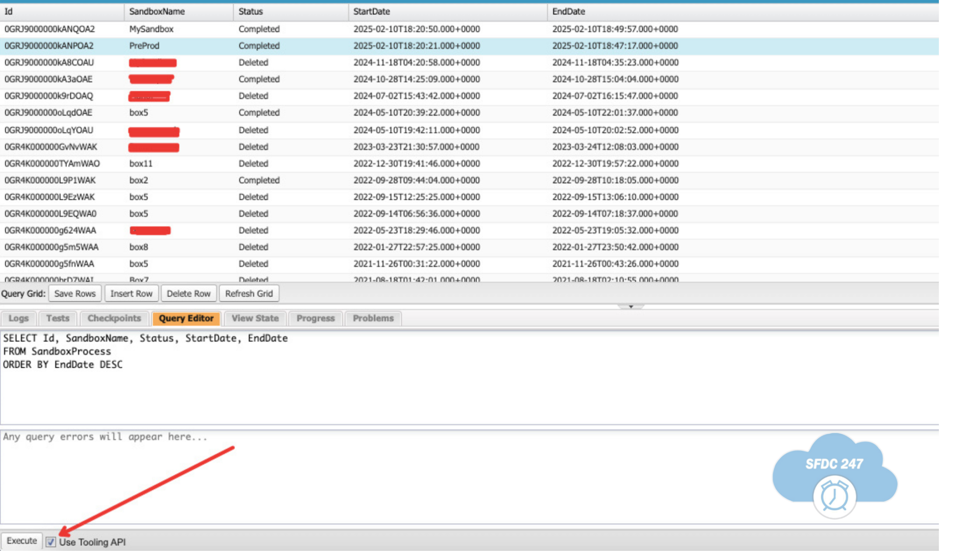Click Save Rows in Query Grid toolbar

75,293
